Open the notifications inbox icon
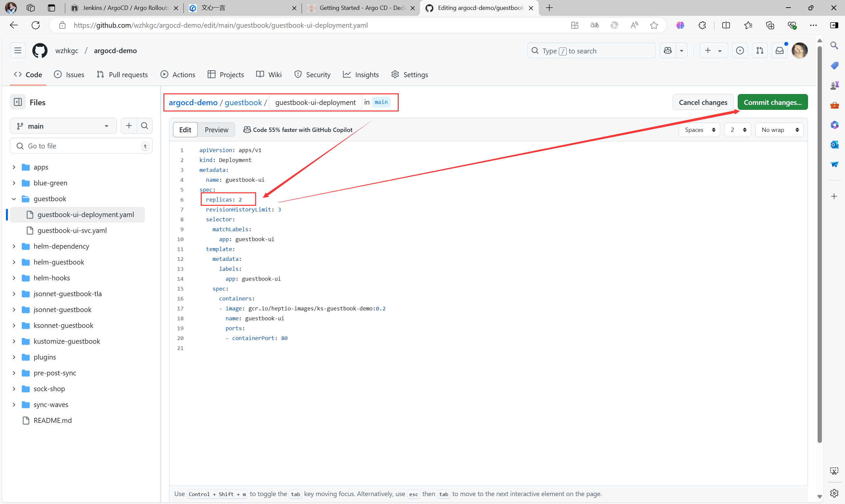The height and width of the screenshot is (504, 845). pos(779,50)
